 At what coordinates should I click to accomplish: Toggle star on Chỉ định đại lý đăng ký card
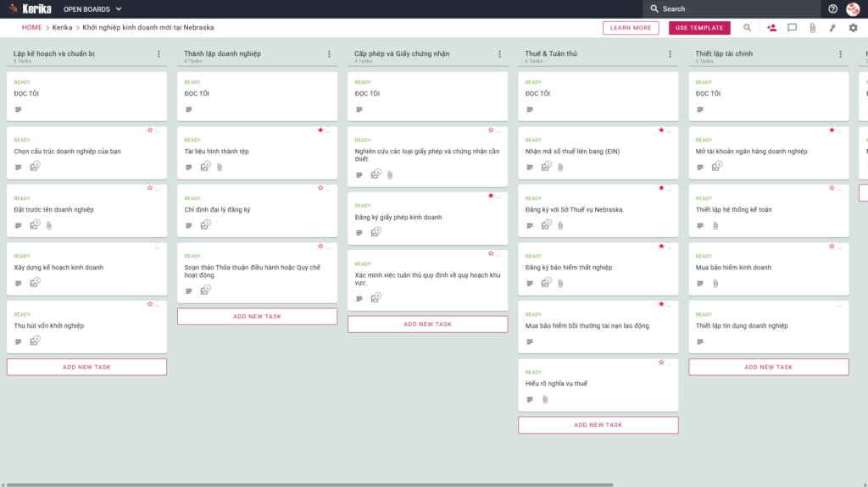[x=320, y=188]
